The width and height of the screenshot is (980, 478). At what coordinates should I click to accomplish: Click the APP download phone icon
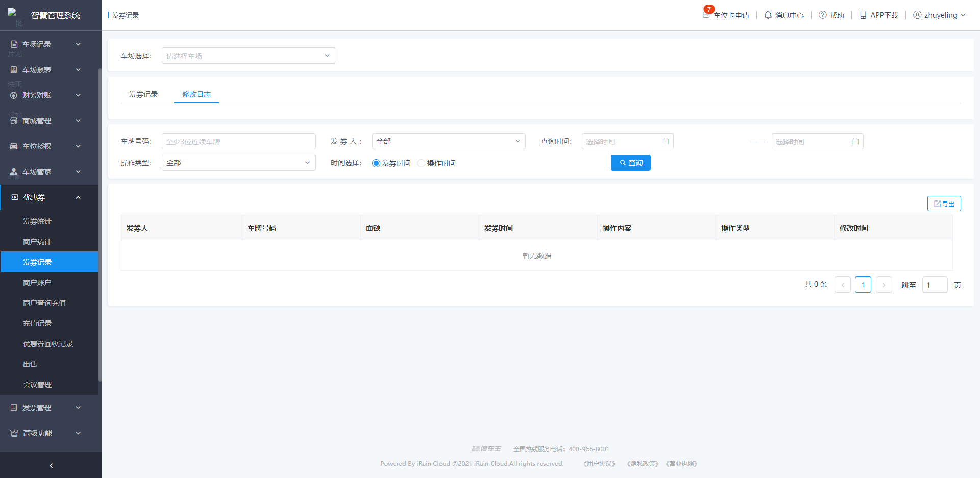tap(863, 15)
